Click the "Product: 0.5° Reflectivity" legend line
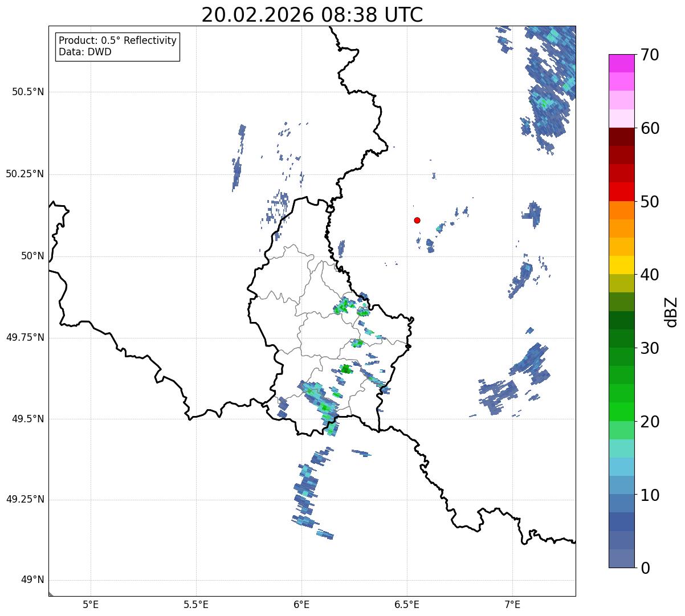Screen dimensions: 685x616 (x=117, y=41)
